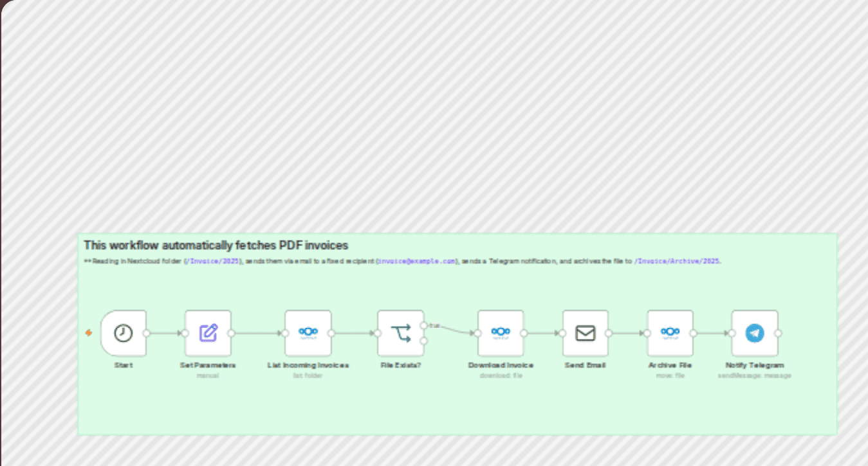Click the 'download: file' subtitle text
Viewport: 868px width, 466px height.
[501, 375]
